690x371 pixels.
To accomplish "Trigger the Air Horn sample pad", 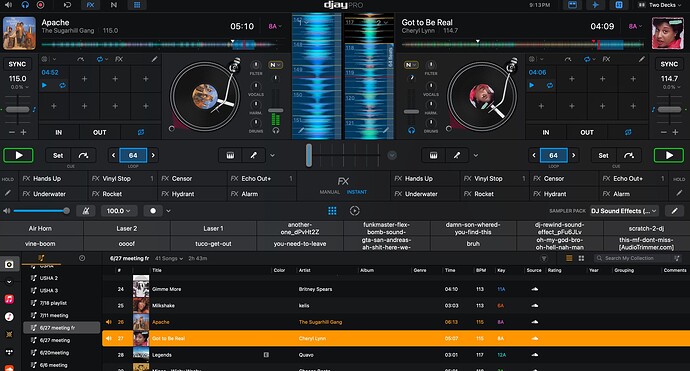I will click(40, 228).
